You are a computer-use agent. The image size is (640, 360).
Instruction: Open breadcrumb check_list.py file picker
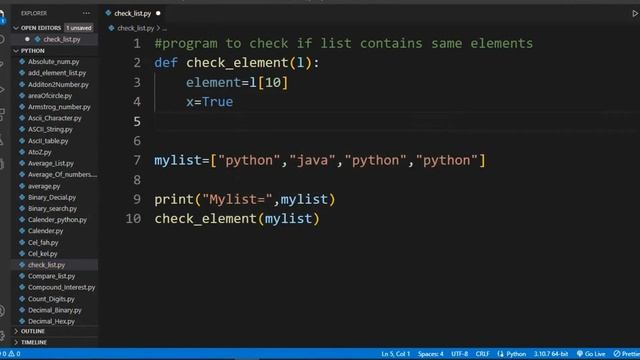coord(136,28)
